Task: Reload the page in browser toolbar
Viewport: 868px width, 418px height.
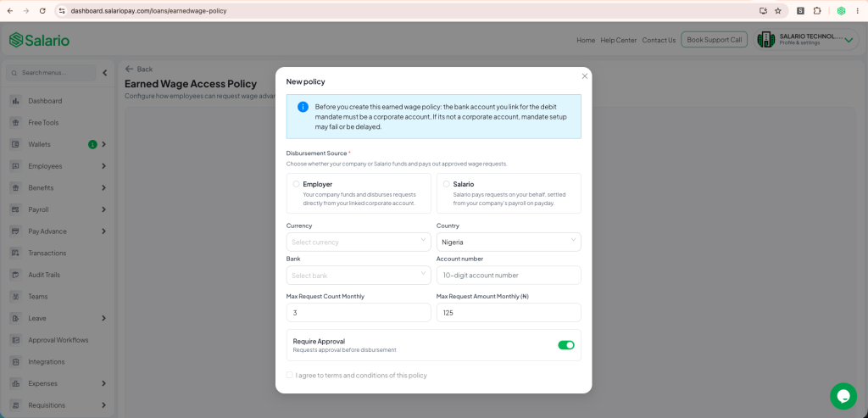Action: tap(42, 10)
